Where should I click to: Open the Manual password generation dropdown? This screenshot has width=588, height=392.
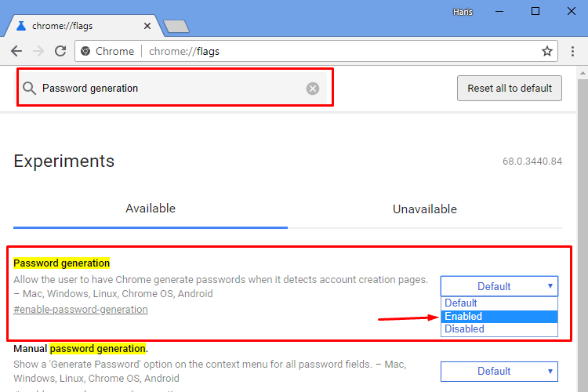pyautogui.click(x=499, y=372)
